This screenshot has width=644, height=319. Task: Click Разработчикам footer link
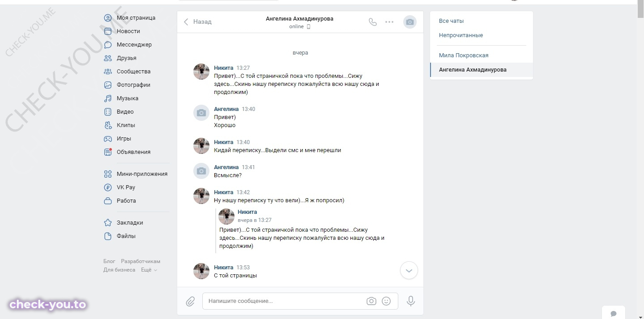[141, 261]
